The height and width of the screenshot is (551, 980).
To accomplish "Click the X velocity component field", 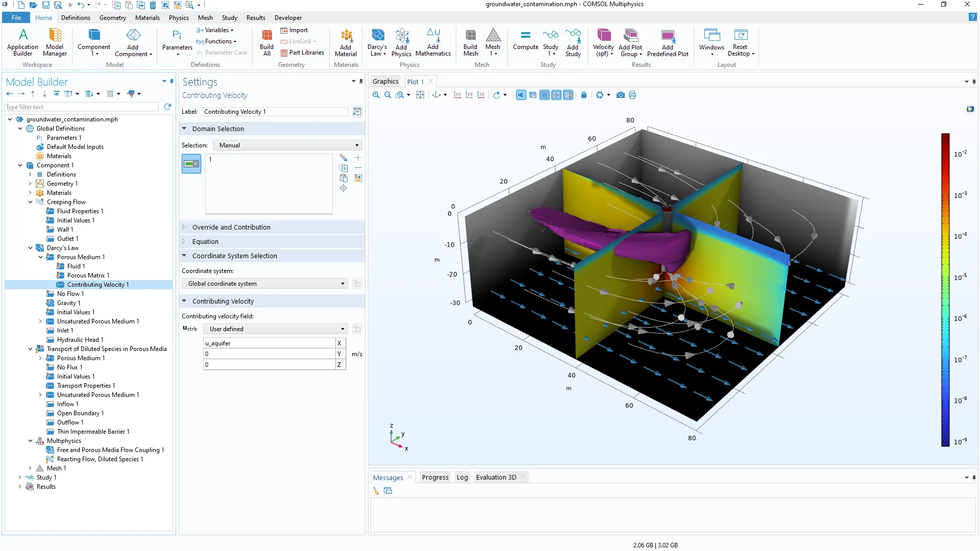I will click(x=269, y=343).
